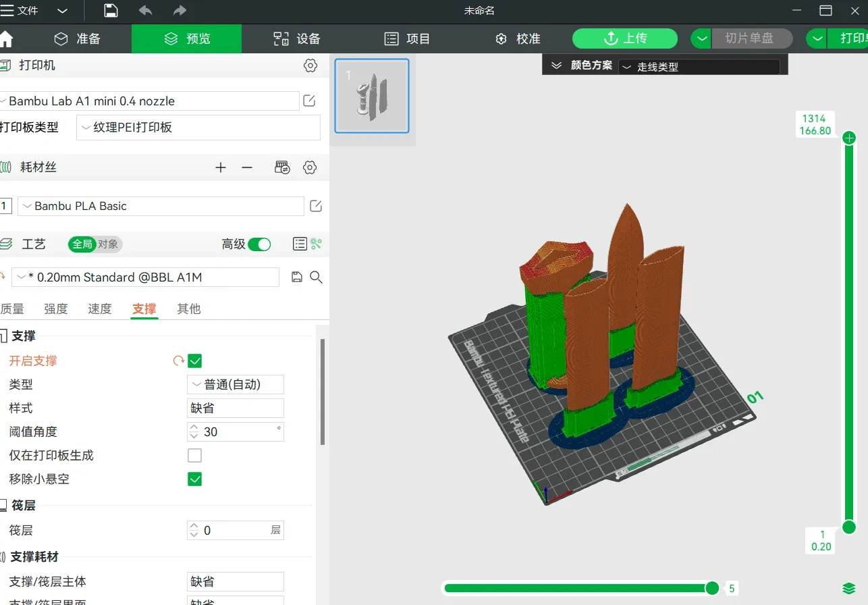
Task: Reset process preset with the orange arrow
Action: 3,277
